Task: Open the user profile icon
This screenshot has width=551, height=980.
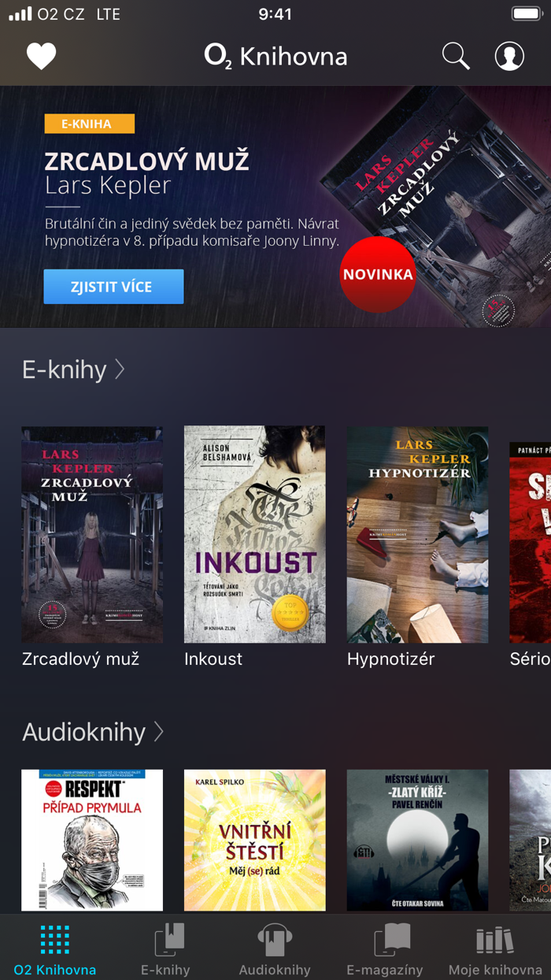Action: [509, 56]
